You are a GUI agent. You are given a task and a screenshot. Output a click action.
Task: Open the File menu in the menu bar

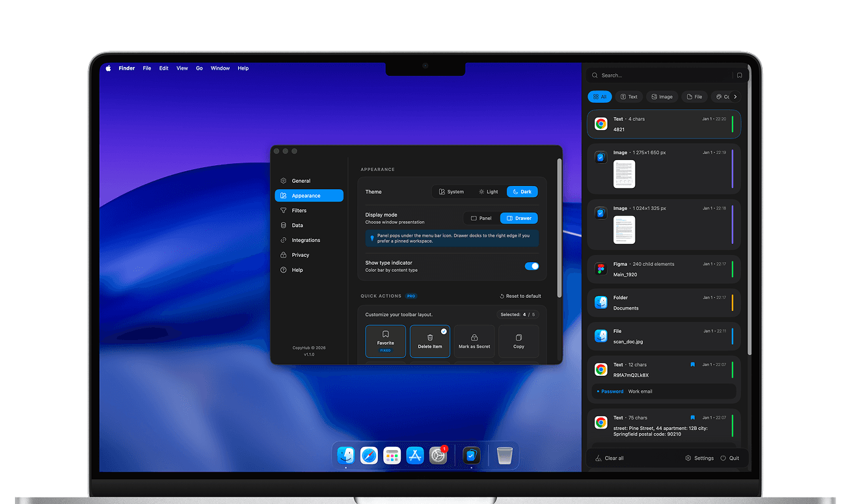147,68
